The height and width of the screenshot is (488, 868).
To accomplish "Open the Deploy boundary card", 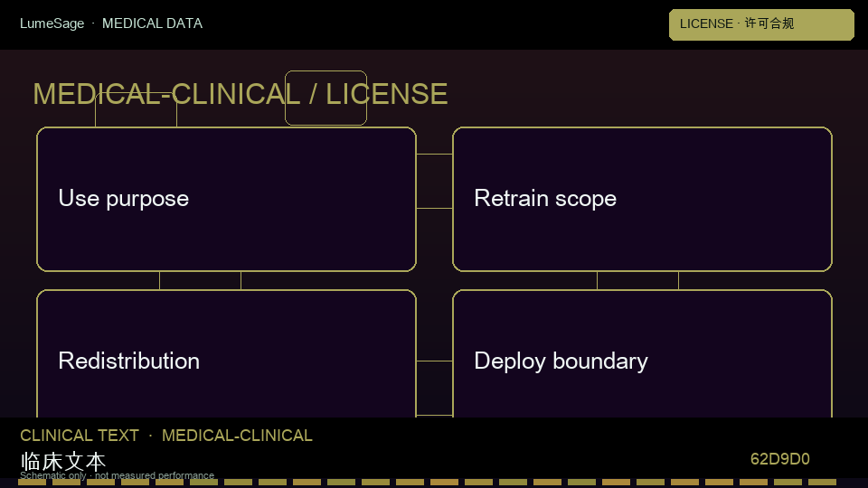I will pos(642,353).
